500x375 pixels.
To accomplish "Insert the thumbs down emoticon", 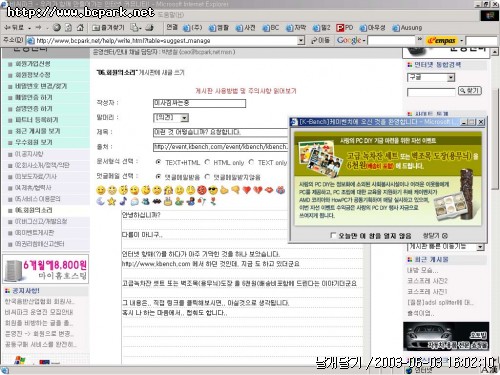I will [x=235, y=190].
